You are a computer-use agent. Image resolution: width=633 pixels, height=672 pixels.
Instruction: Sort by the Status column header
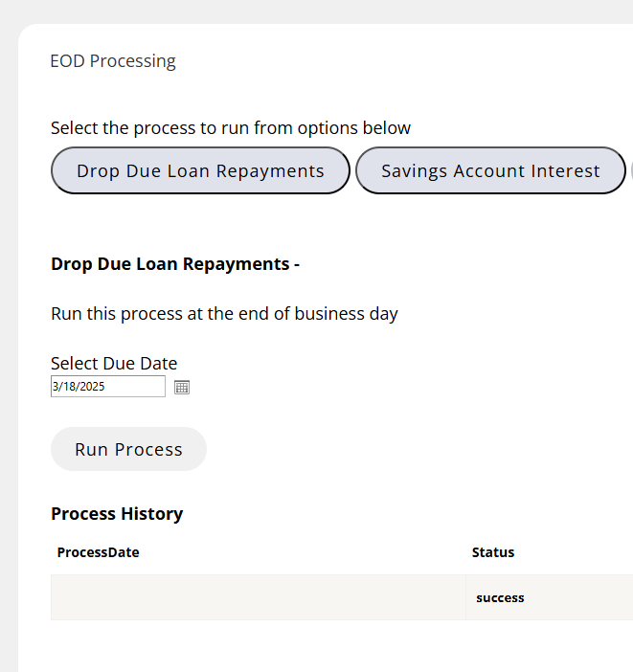492,552
